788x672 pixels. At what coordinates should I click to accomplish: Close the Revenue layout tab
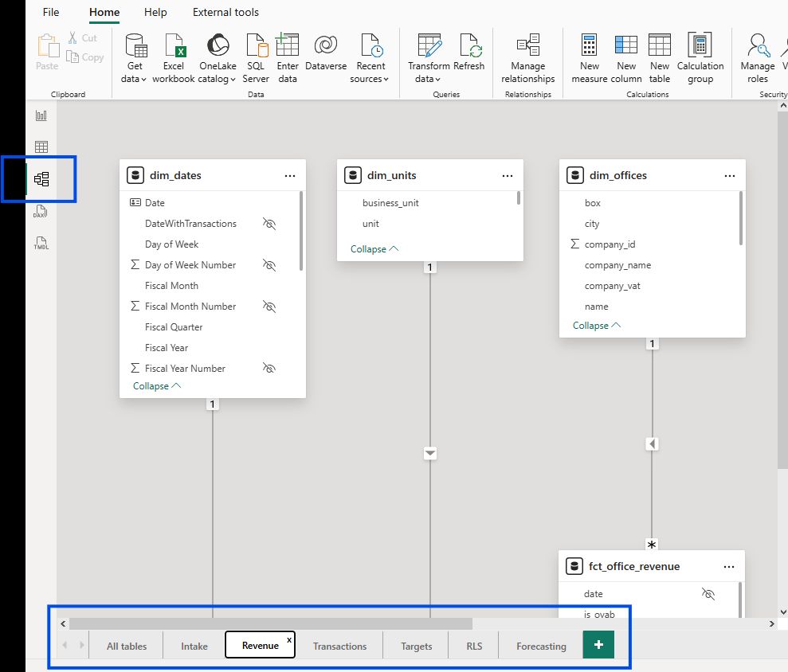(x=289, y=640)
